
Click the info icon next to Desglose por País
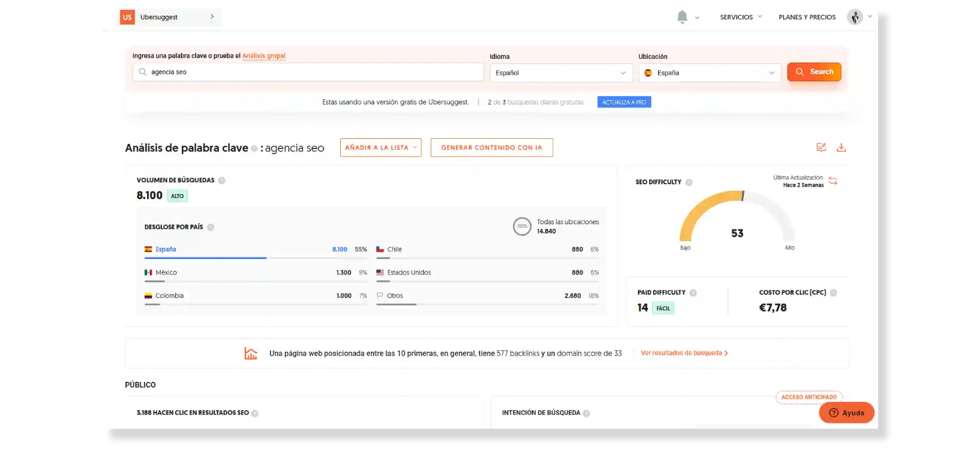point(211,227)
